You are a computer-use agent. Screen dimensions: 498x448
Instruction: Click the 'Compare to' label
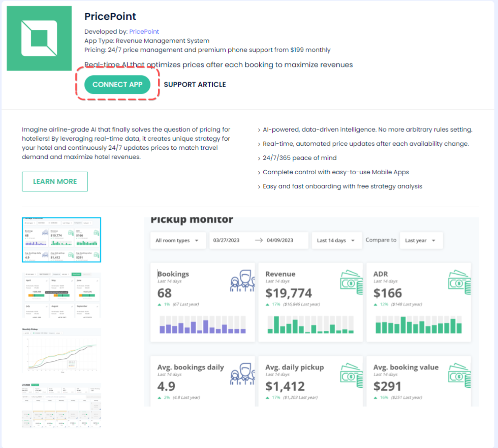point(381,240)
